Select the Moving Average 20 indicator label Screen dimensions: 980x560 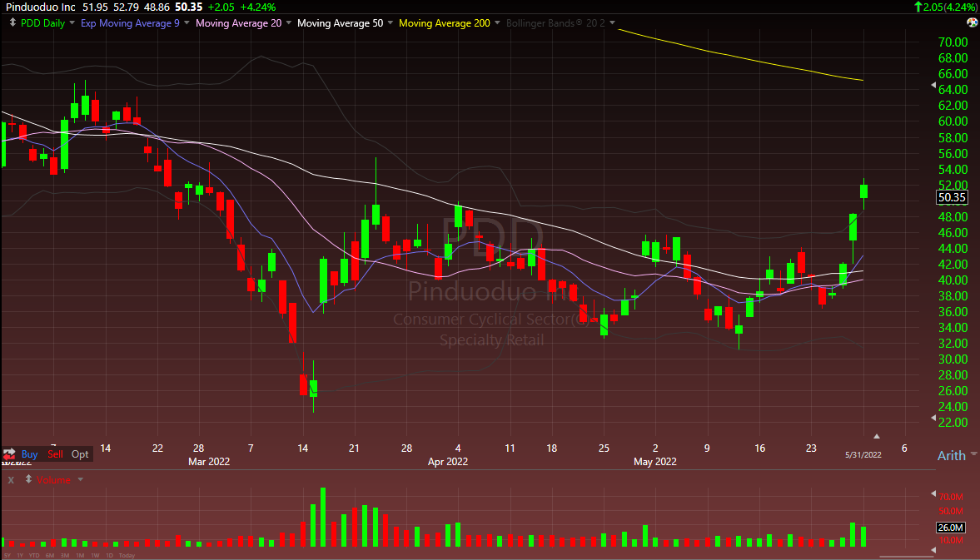(x=239, y=23)
